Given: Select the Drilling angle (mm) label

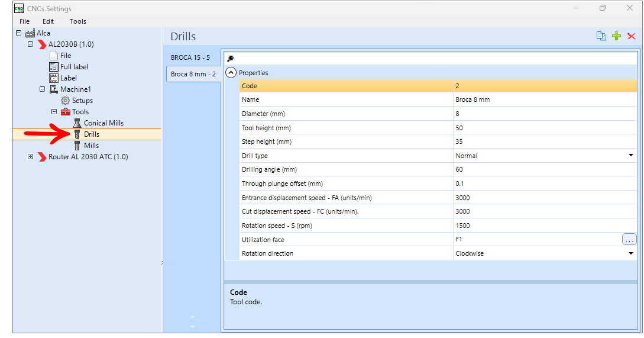Looking at the screenshot, I should click(x=269, y=169).
